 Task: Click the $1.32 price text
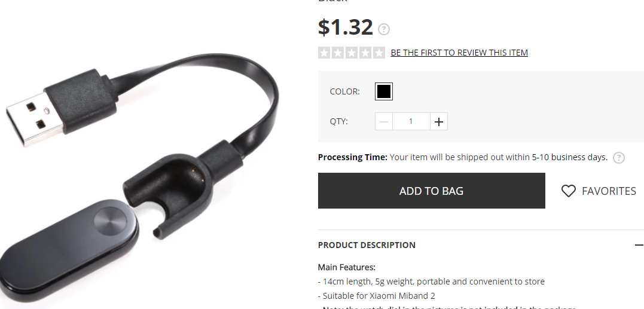point(346,27)
